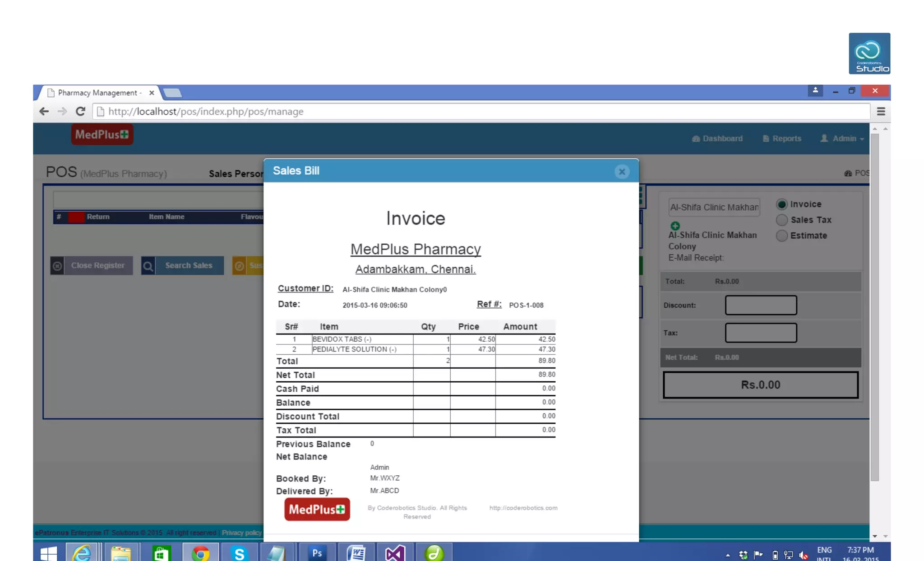The width and height of the screenshot is (924, 561).
Task: Select the Sales Tax radio option
Action: click(781, 220)
